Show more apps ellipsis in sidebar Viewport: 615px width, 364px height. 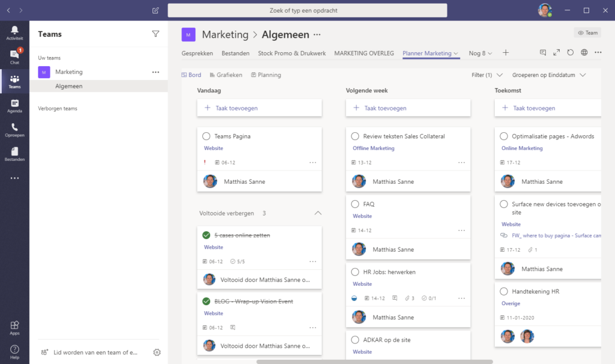[14, 178]
